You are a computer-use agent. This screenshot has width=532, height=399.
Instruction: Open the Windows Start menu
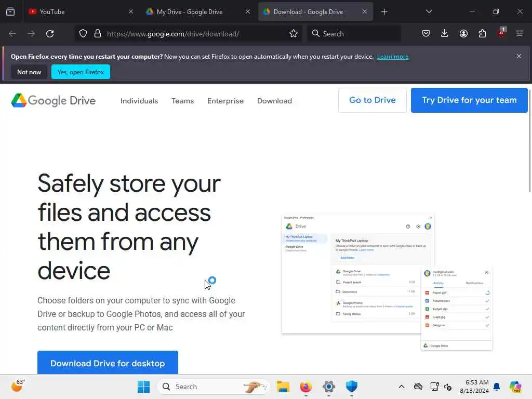click(x=143, y=387)
